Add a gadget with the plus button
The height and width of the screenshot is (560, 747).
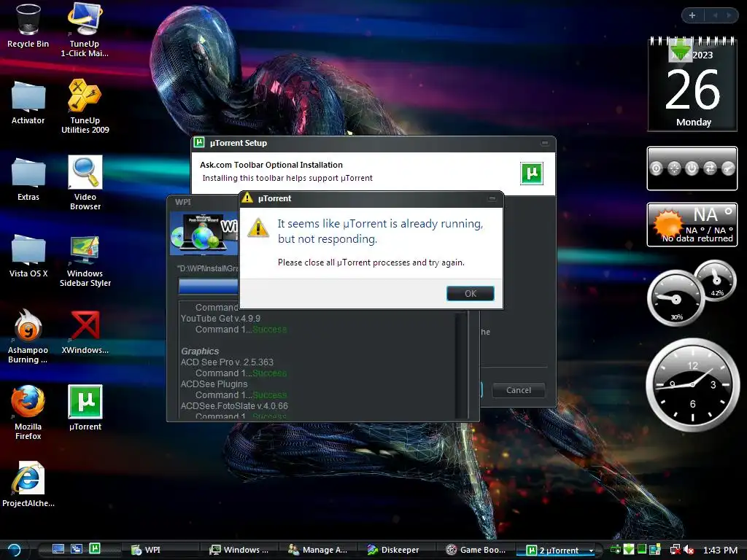coord(692,15)
